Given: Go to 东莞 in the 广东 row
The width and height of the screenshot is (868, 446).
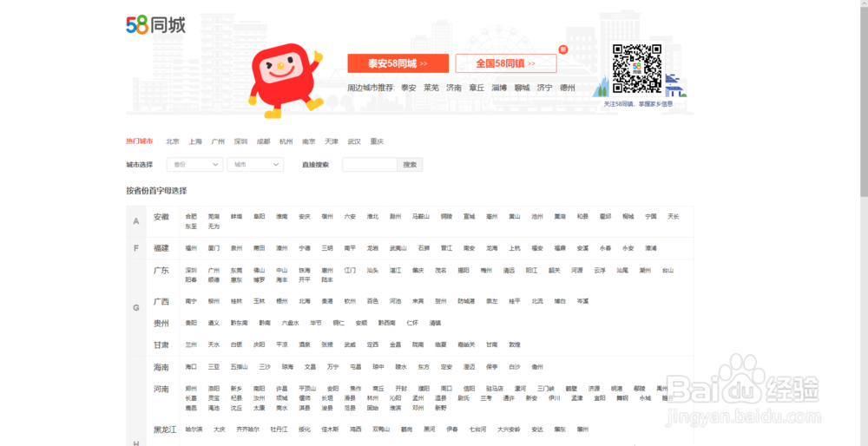Looking at the screenshot, I should (x=236, y=271).
